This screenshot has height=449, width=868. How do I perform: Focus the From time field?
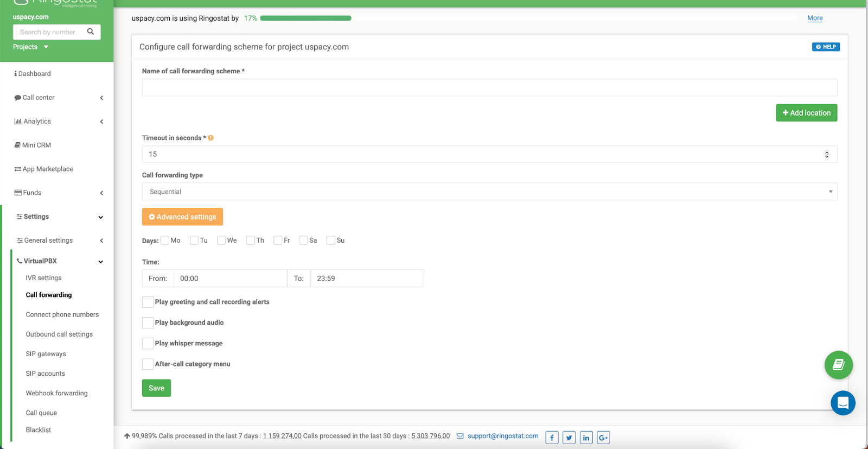[x=230, y=279]
